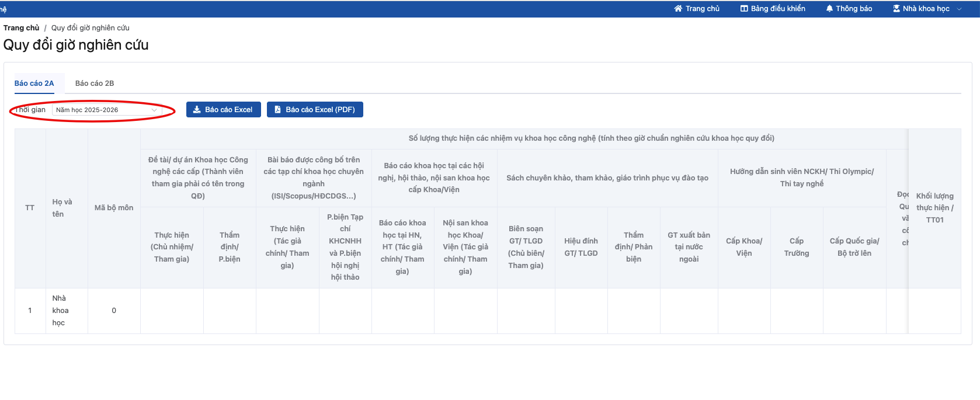This screenshot has width=980, height=400.
Task: Switch to the Báo cáo 2B tab
Action: (x=95, y=84)
